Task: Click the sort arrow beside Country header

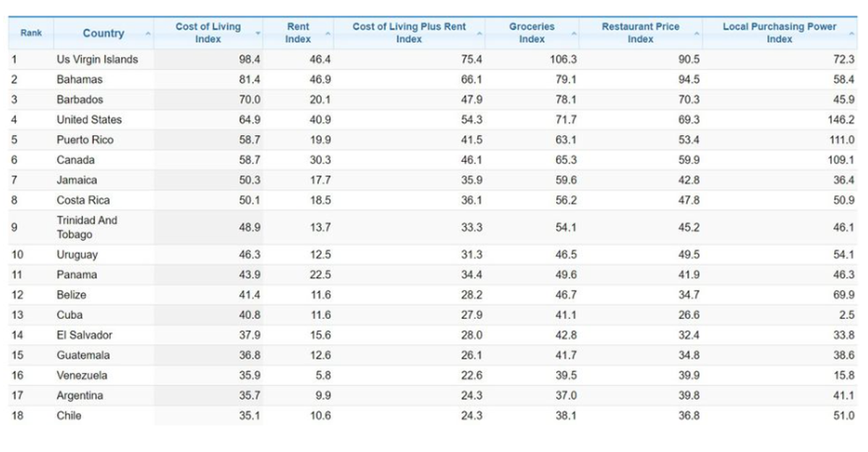Action: click(x=148, y=34)
